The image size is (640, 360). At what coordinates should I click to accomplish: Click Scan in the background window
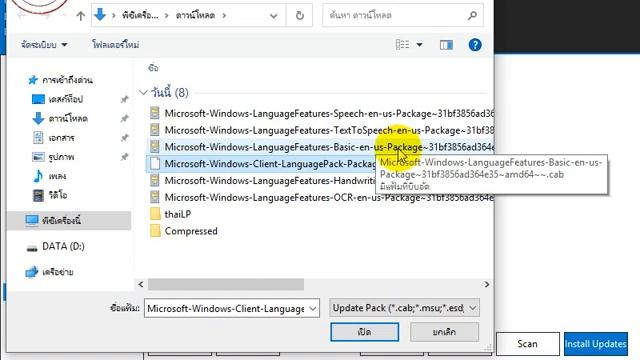coord(527,344)
